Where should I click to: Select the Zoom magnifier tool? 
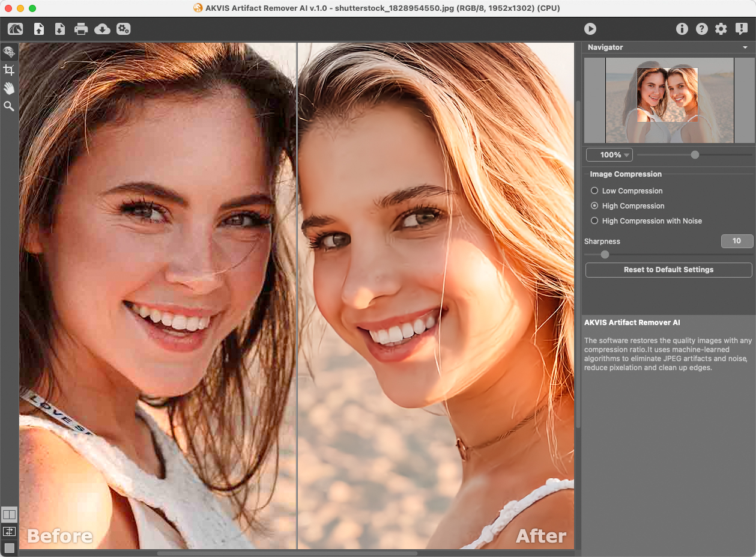pos(9,106)
